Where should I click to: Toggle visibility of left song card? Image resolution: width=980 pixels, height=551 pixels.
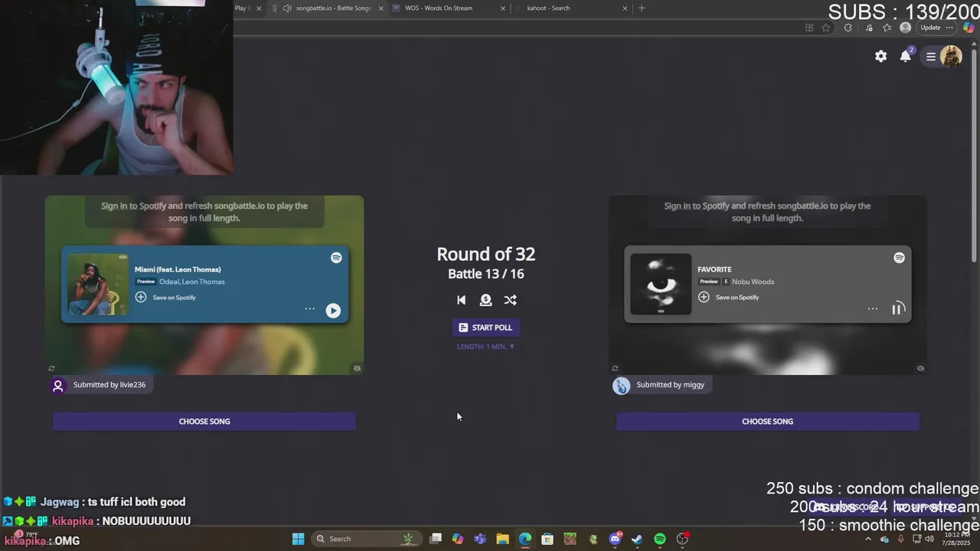coord(357,368)
